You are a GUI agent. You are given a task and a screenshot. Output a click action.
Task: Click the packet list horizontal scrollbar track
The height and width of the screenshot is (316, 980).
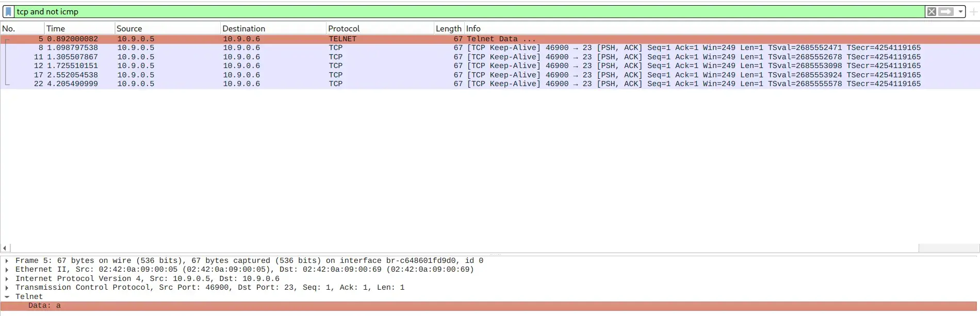point(464,248)
